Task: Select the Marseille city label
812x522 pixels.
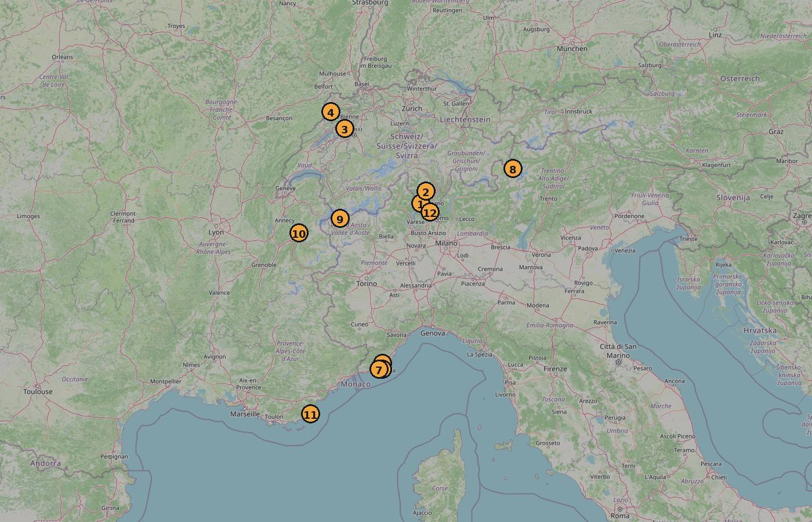Action: click(x=245, y=414)
